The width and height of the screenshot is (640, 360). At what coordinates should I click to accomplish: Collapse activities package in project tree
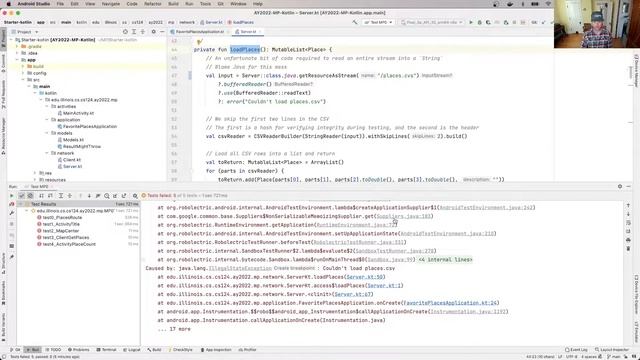pyautogui.click(x=47, y=107)
